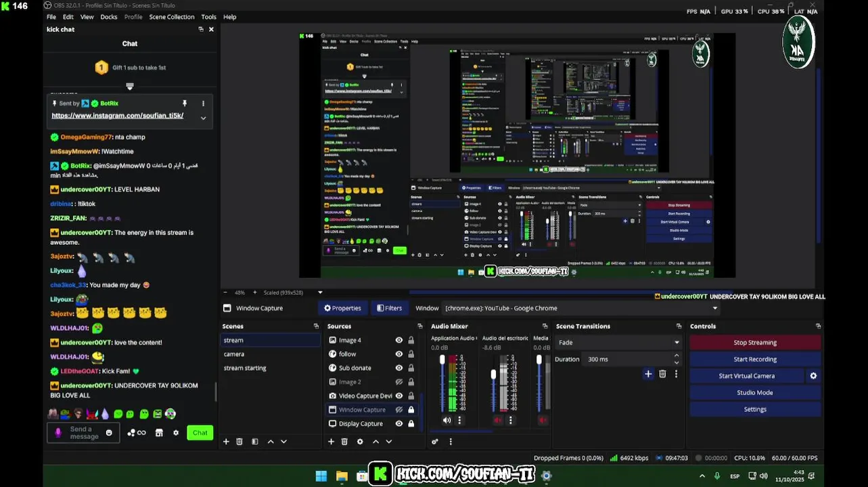This screenshot has height=487, width=868.
Task: Open virtual camera settings gear
Action: click(813, 376)
